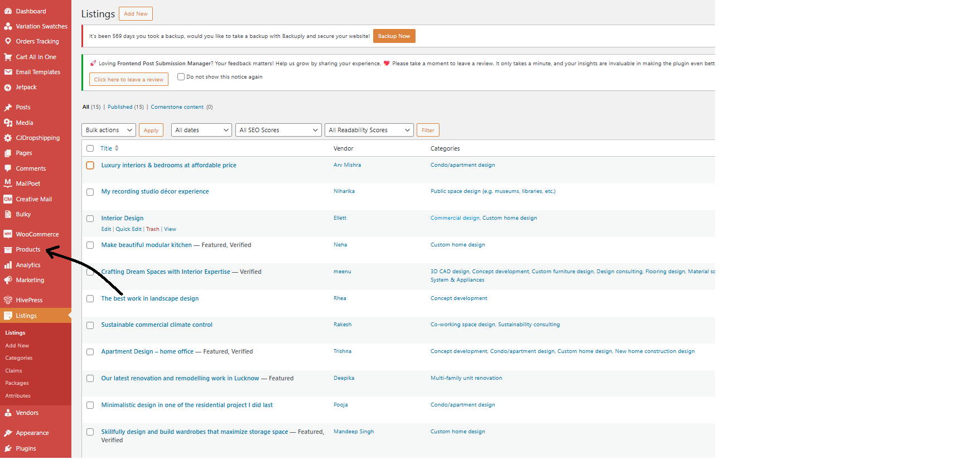Click the Dashboard icon in sidebar
This screenshot has height=469, width=980.
pos(8,11)
